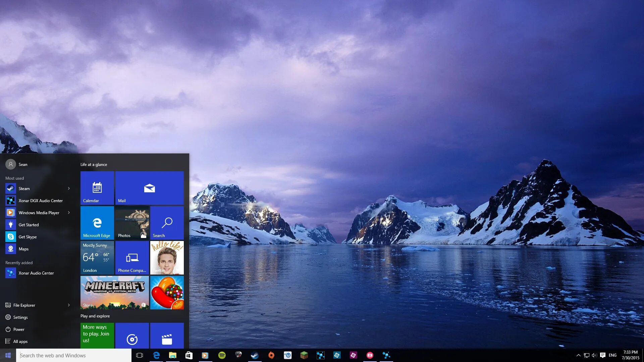Open Settings from Start menu
This screenshot has width=644, height=362.
[x=20, y=317]
